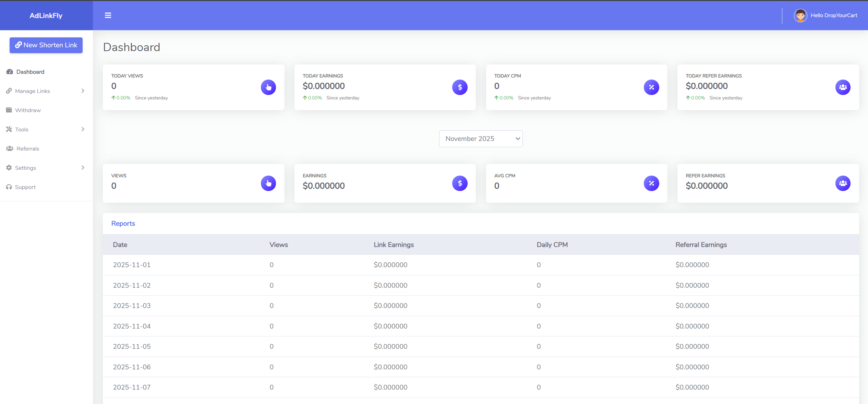
Task: Click the user avatar image
Action: click(800, 15)
